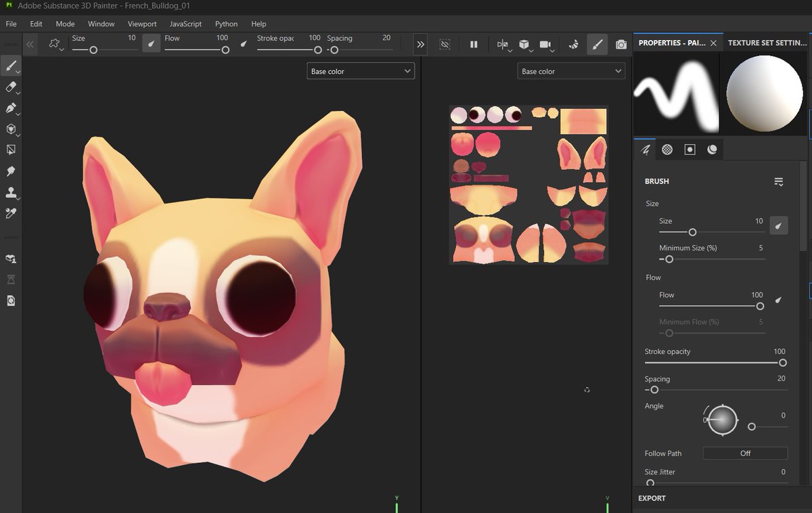Select the Clone Stamp tool
The image size is (812, 513).
pos(12,192)
